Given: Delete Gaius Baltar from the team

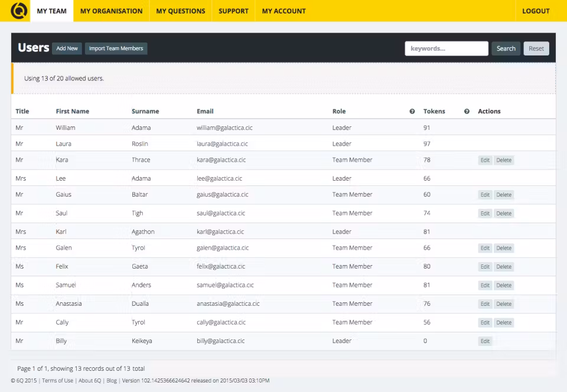Looking at the screenshot, I should (x=504, y=195).
